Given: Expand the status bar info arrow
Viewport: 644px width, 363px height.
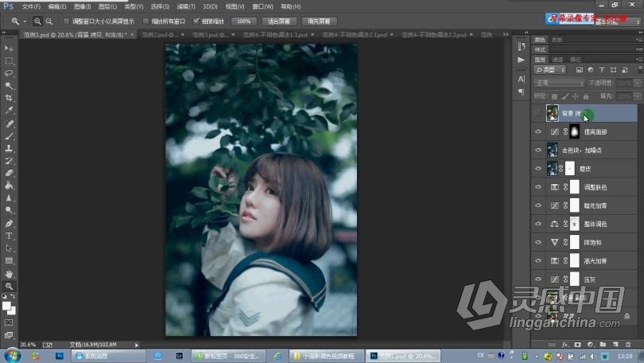Looking at the screenshot, I should click(x=137, y=345).
